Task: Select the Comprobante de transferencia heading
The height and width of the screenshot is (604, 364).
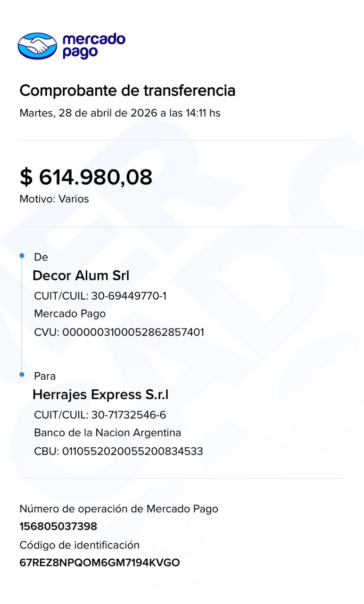Action: tap(127, 90)
